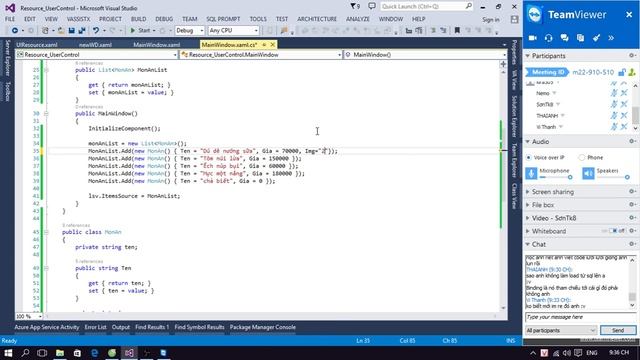The height and width of the screenshot is (360, 640).
Task: Click the Participants section gear icon
Action: pos(632,56)
